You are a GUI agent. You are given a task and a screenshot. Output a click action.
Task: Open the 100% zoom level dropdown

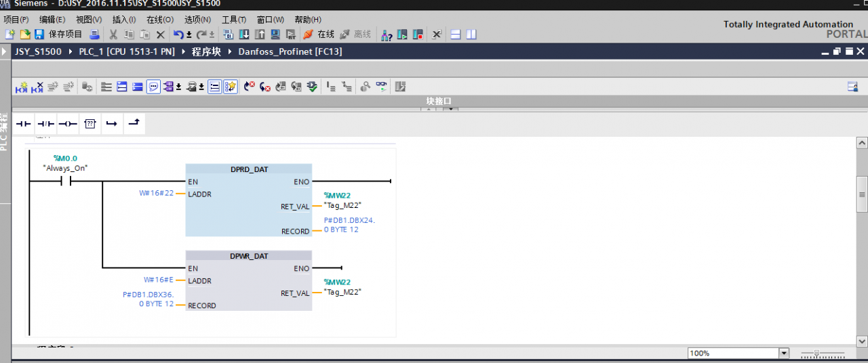[784, 354]
